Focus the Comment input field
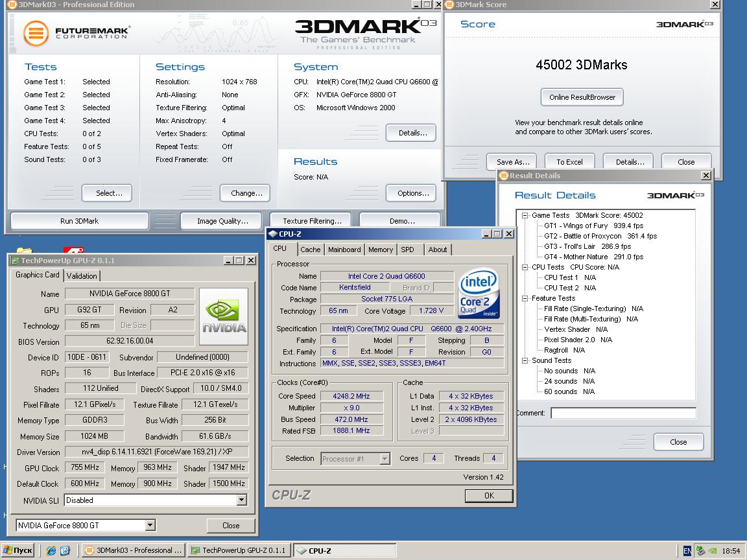 pos(623,413)
